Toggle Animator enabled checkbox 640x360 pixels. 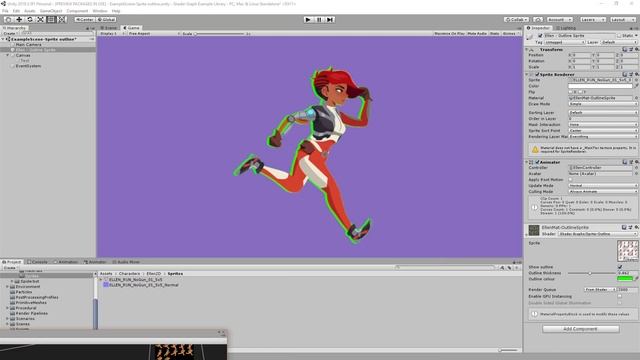(537, 162)
